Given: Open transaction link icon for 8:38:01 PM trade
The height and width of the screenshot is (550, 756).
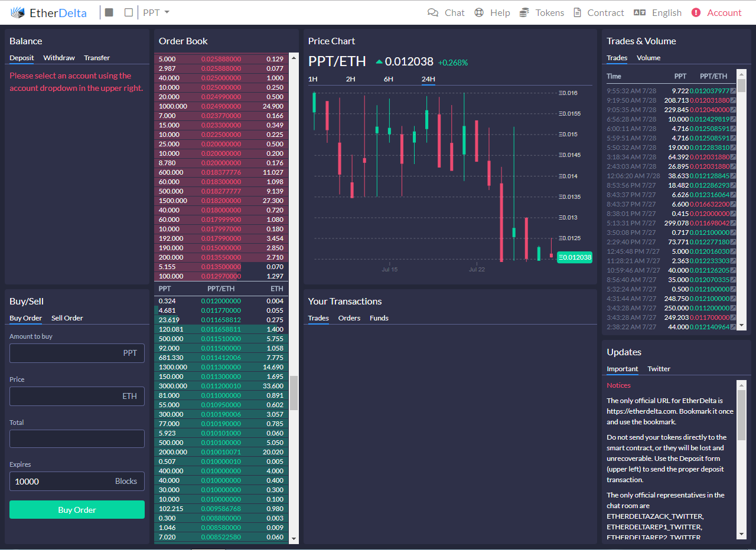Looking at the screenshot, I should tap(734, 214).
